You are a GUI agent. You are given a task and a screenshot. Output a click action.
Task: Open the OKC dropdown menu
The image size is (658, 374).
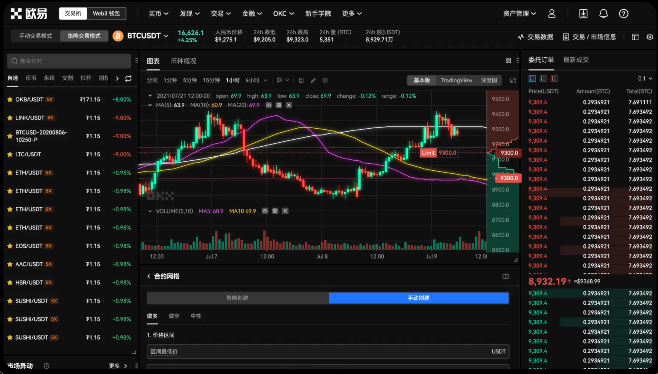(283, 13)
